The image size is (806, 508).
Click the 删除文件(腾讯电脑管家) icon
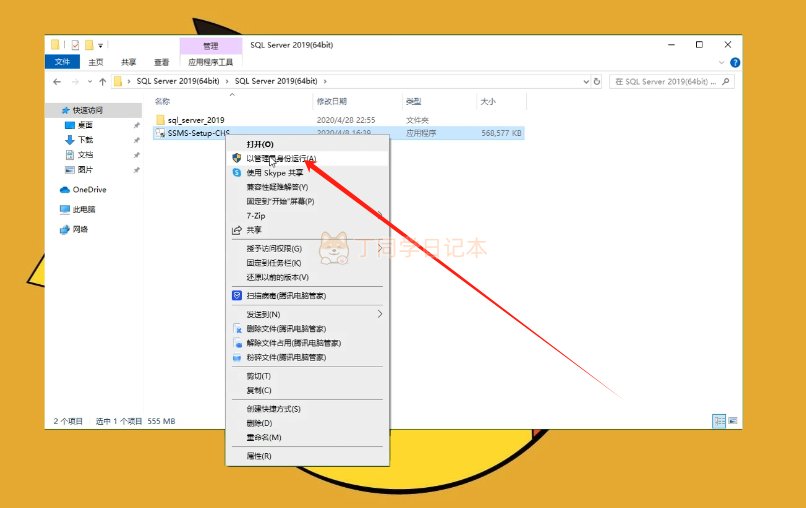[237, 329]
